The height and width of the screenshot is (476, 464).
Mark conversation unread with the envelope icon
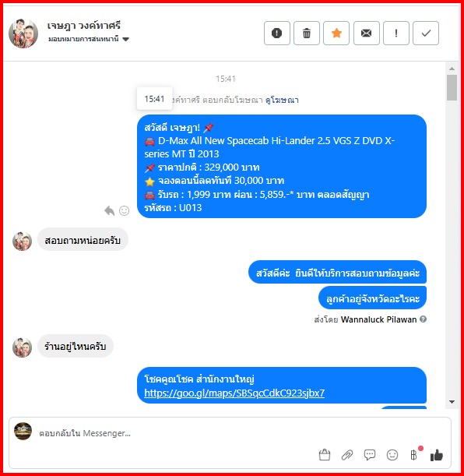[367, 33]
